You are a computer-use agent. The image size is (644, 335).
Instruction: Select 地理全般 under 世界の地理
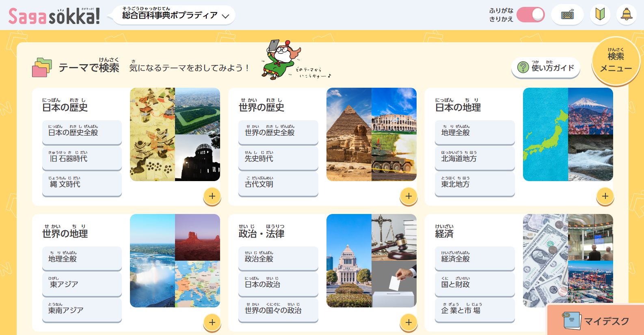tap(82, 258)
